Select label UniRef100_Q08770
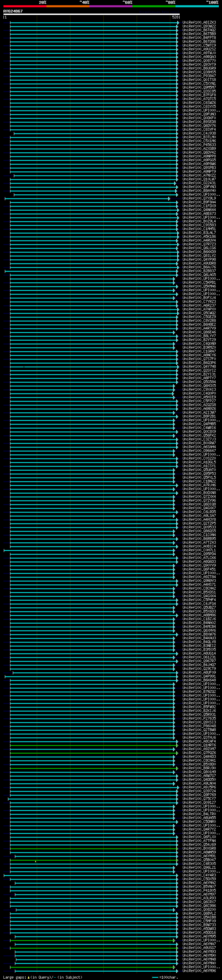This screenshot has height=980, width=222. click(x=199, y=60)
